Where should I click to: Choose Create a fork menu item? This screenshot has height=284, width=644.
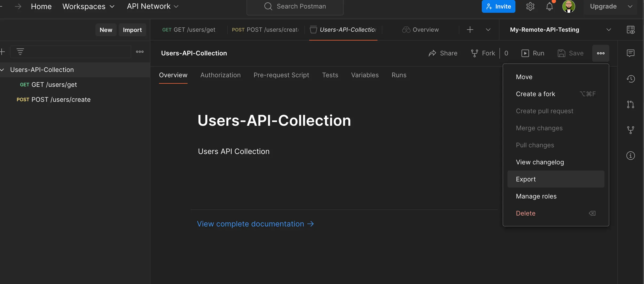tap(556, 94)
